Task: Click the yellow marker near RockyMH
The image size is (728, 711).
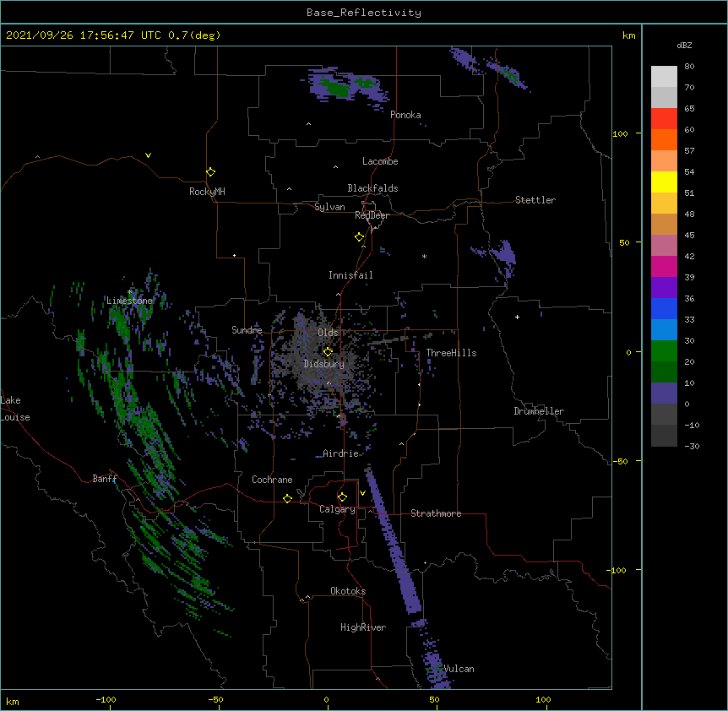Action: point(210,172)
